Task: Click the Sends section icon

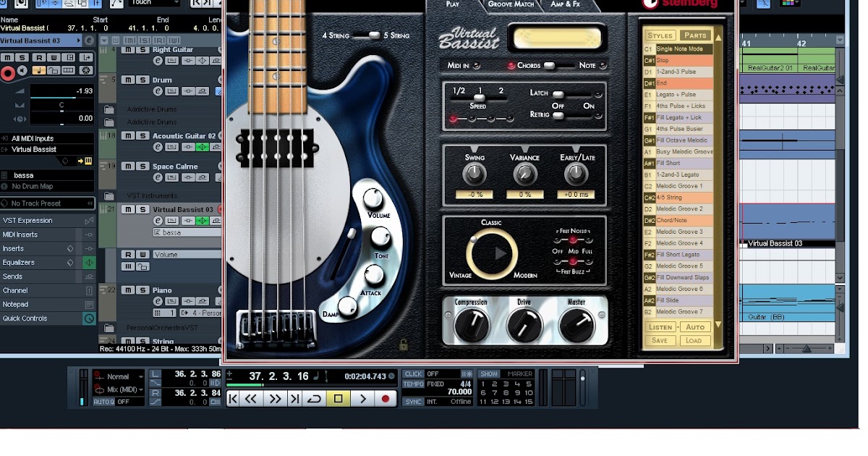Action: [x=89, y=276]
